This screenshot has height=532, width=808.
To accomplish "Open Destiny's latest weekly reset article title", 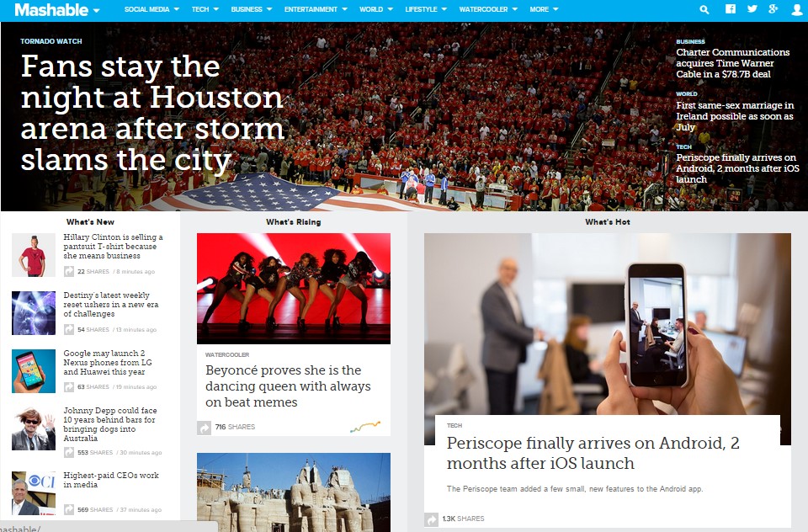I will [x=111, y=304].
